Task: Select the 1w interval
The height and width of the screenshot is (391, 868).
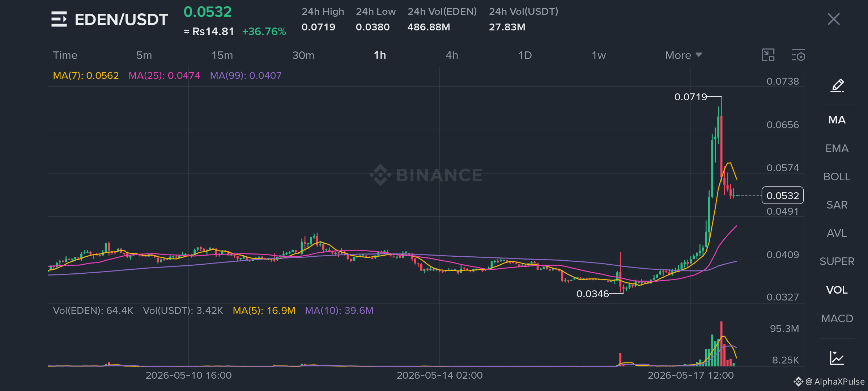Action: [x=599, y=55]
